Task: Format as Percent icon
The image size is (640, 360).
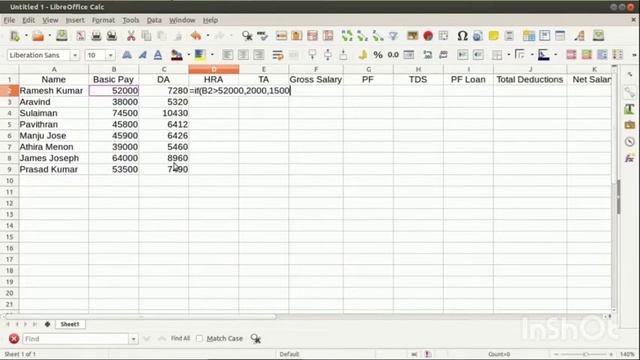Action: point(378,55)
